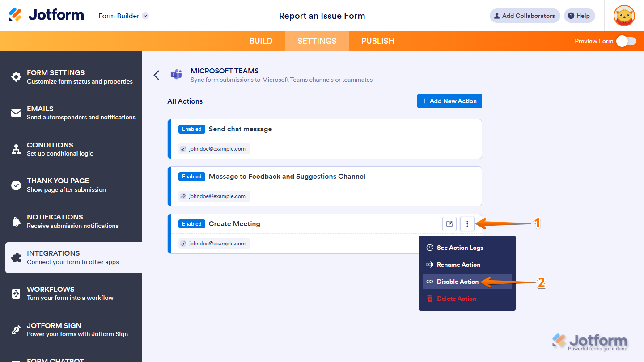Open the Create Meeting edit icon
Image resolution: width=644 pixels, height=362 pixels.
449,223
